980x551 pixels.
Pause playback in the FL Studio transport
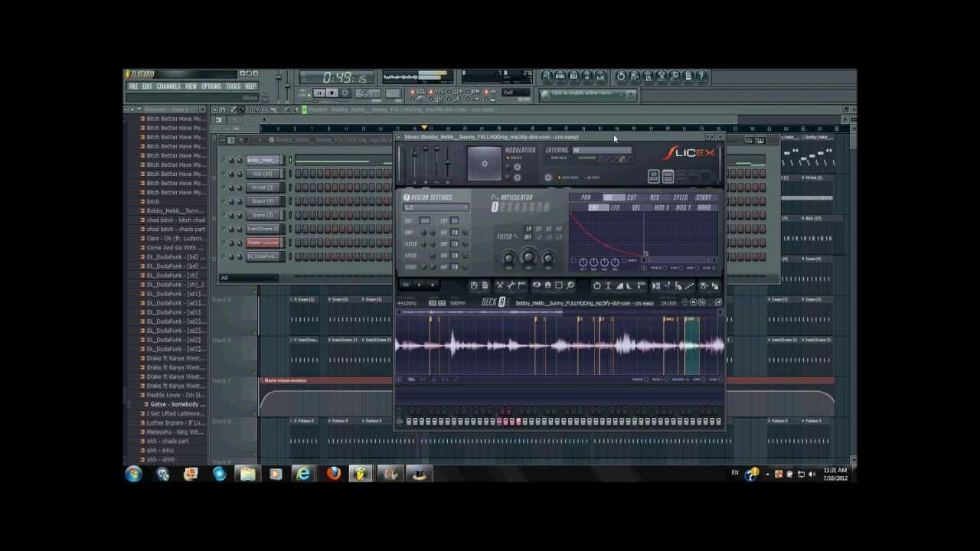click(x=319, y=93)
